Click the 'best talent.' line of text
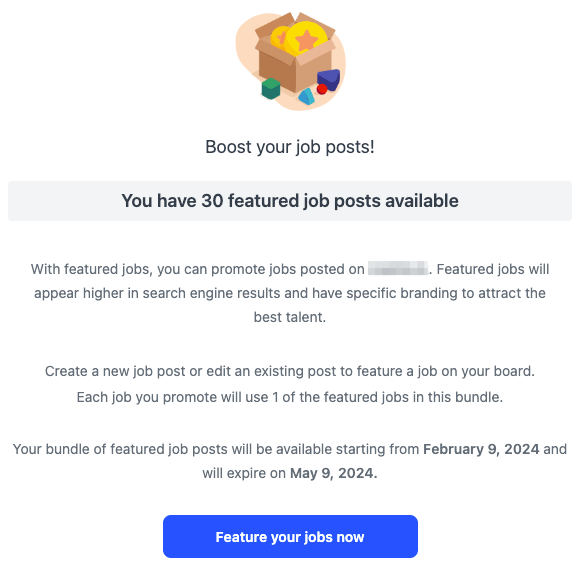This screenshot has width=580, height=564. (x=290, y=317)
